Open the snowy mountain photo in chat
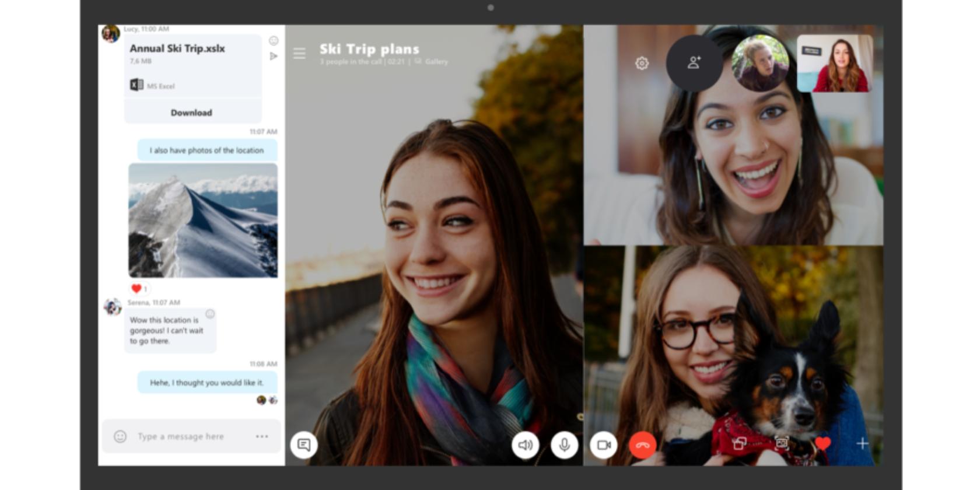Image resolution: width=980 pixels, height=490 pixels. click(202, 220)
